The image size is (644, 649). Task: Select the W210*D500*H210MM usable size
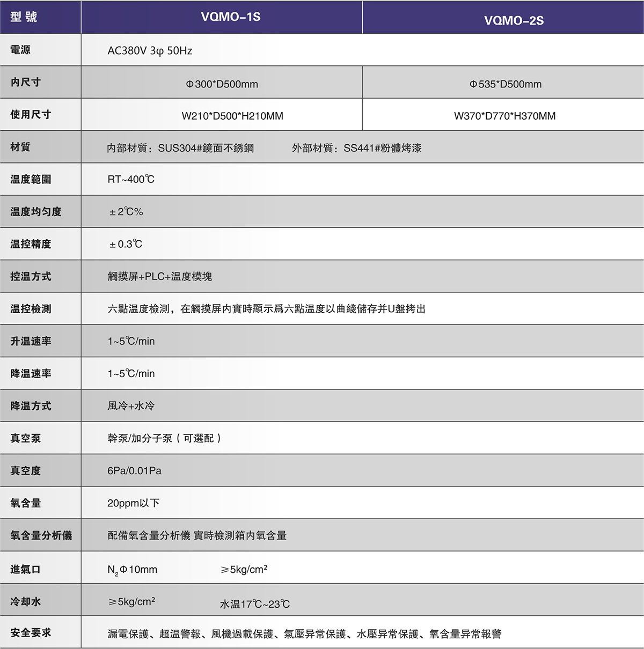pyautogui.click(x=232, y=116)
